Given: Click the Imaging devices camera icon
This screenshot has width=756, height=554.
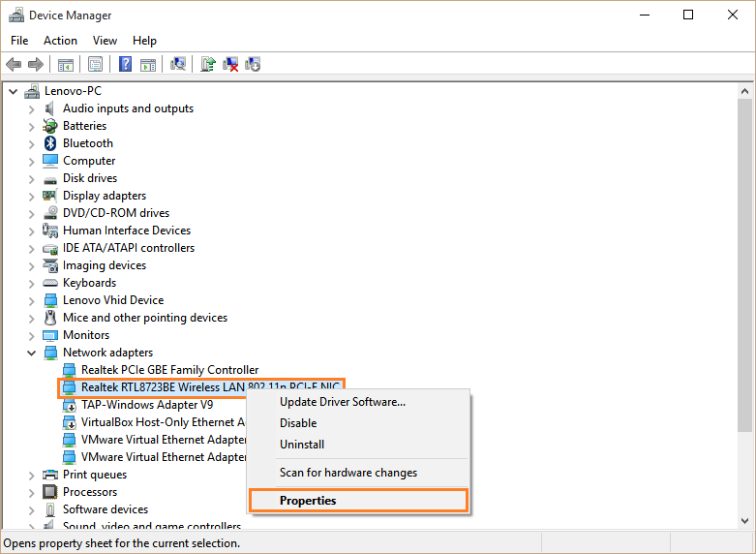Looking at the screenshot, I should click(x=50, y=265).
